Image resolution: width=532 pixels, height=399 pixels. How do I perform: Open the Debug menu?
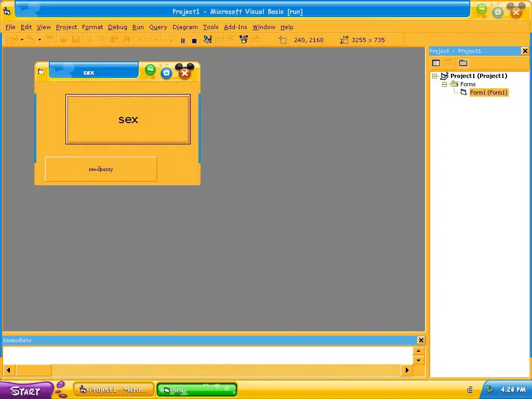117,27
